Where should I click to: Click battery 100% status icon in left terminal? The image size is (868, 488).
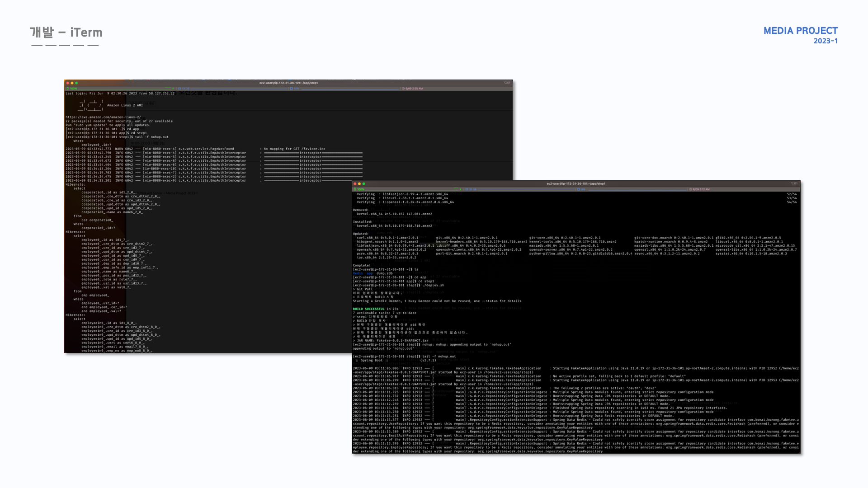point(72,89)
